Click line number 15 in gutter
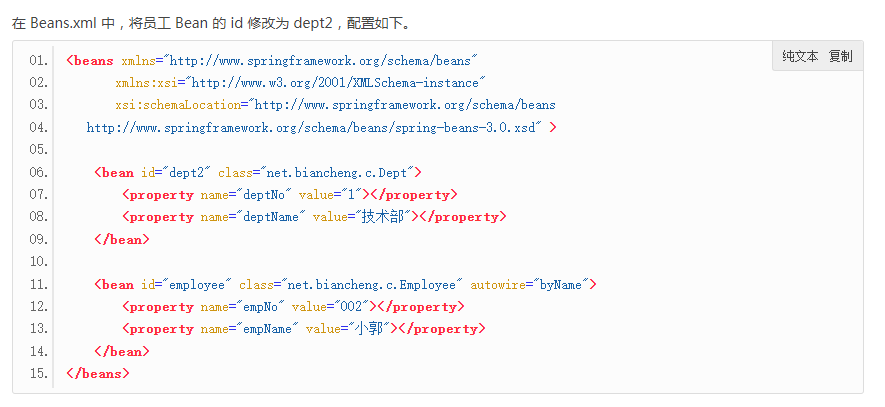This screenshot has height=407, width=885. (x=39, y=374)
